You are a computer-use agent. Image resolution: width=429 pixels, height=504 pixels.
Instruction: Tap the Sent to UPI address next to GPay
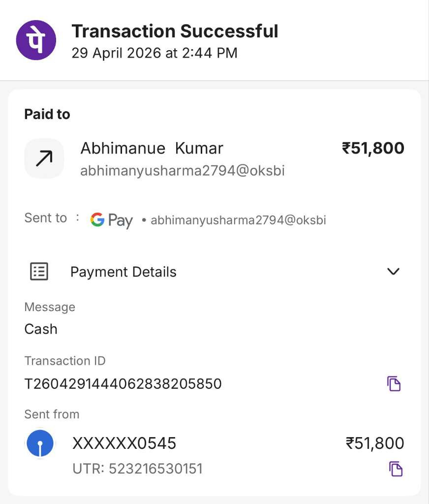click(x=238, y=220)
